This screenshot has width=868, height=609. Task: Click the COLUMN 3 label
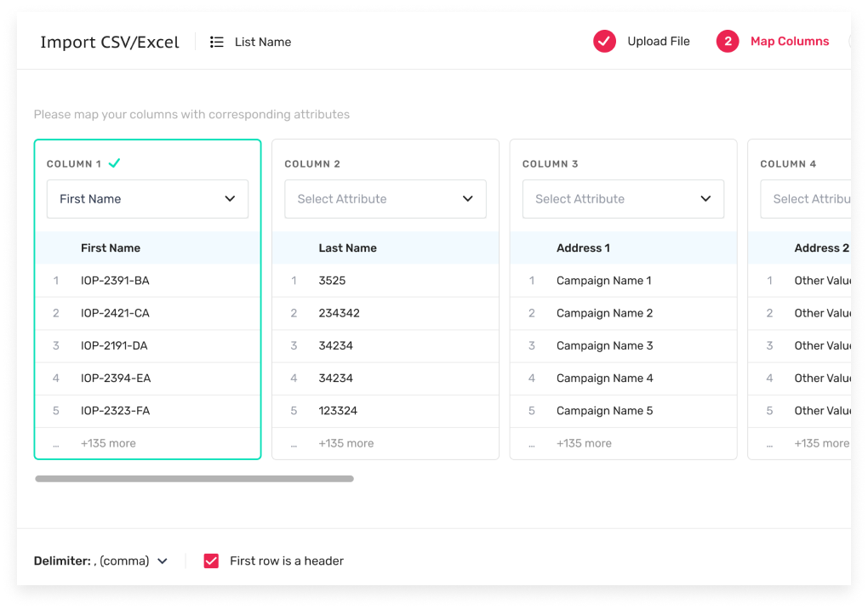tap(551, 163)
